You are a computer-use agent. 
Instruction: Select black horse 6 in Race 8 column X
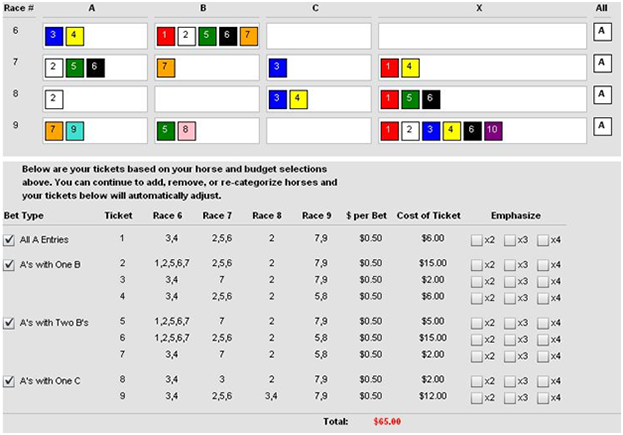pos(429,99)
